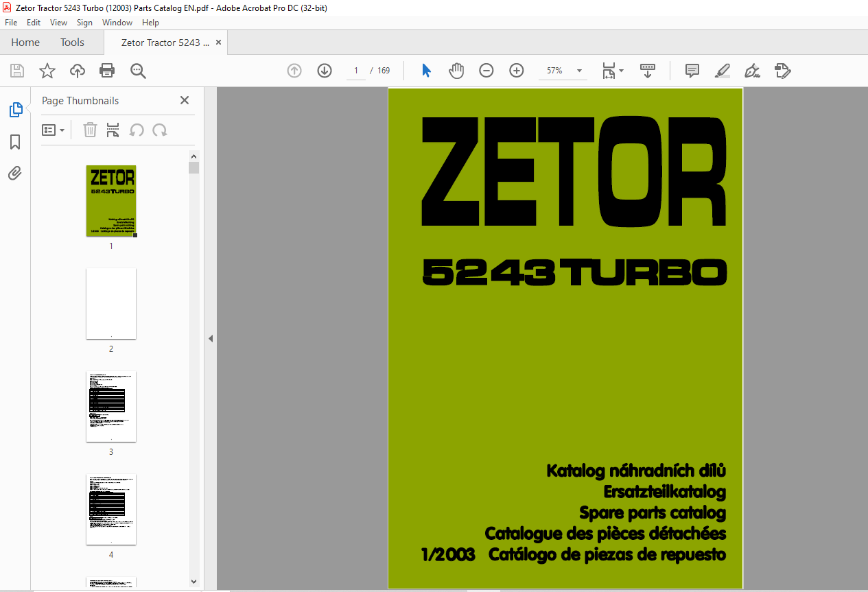The width and height of the screenshot is (868, 592).
Task: Go to previous page arrow
Action: pos(294,71)
